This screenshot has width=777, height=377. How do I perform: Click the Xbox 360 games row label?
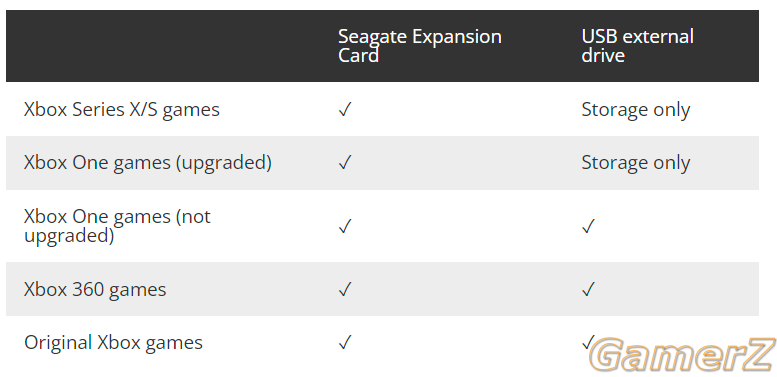click(x=95, y=289)
